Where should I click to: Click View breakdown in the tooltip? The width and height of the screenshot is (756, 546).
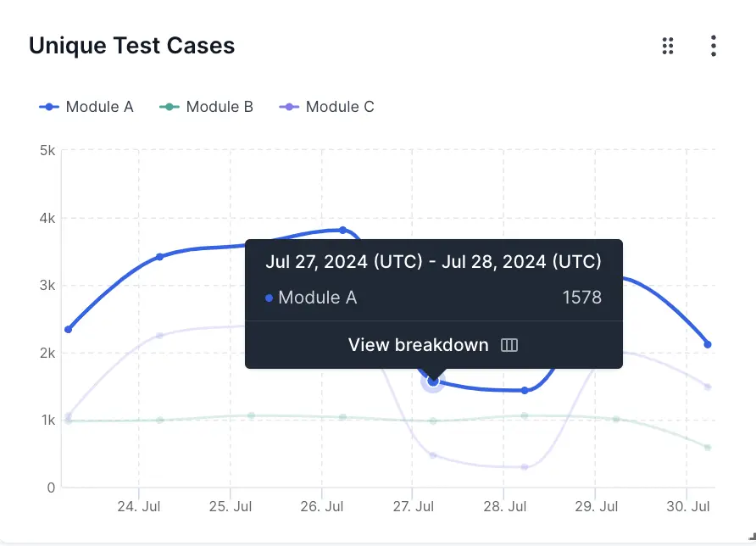click(x=419, y=345)
